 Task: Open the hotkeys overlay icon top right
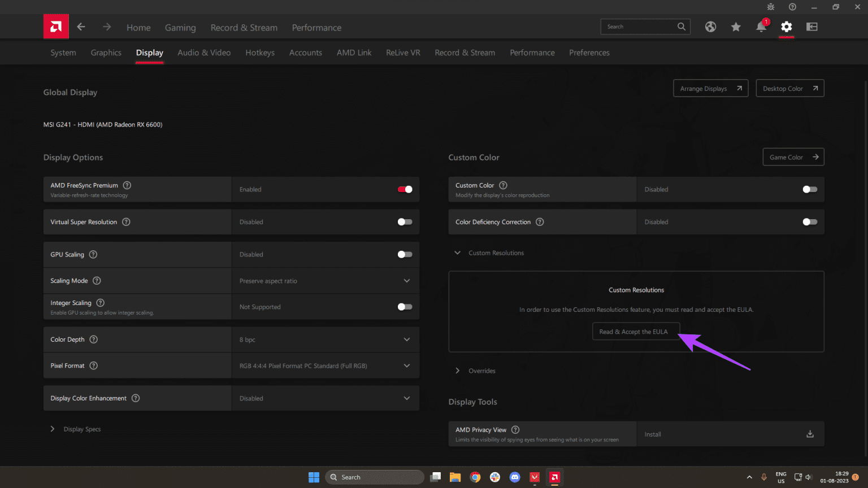click(811, 27)
